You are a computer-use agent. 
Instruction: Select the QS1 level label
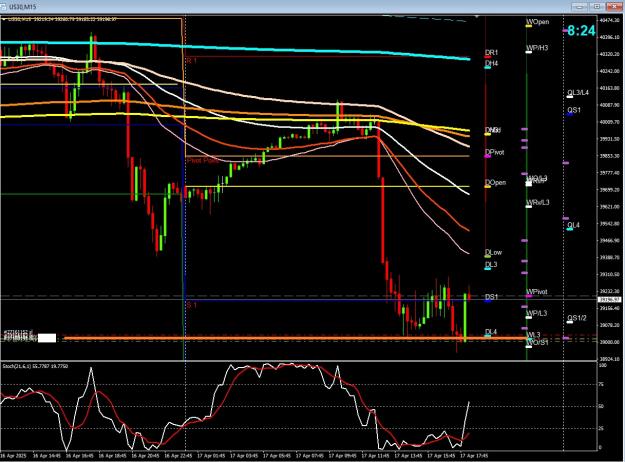pyautogui.click(x=574, y=110)
